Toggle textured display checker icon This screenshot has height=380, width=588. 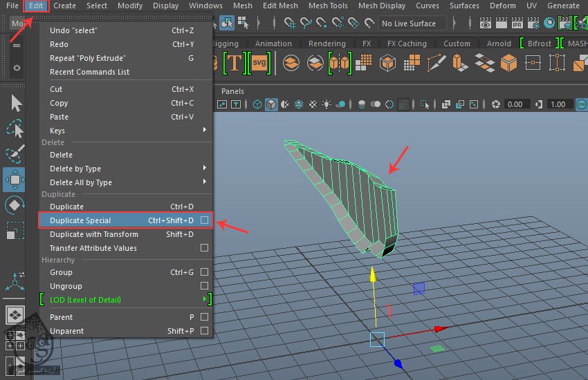click(x=313, y=104)
